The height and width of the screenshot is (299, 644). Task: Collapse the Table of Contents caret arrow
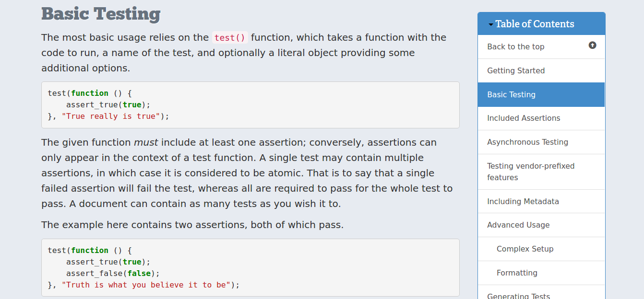[491, 24]
